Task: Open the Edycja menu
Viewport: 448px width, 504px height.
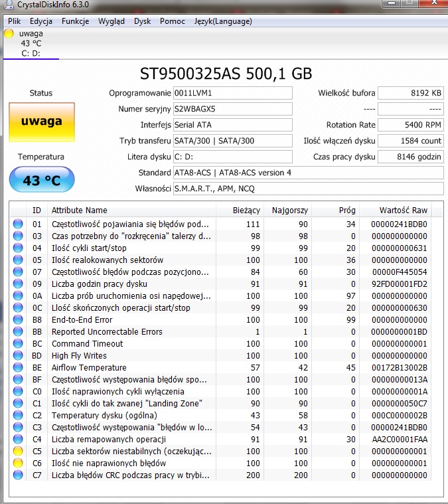Action: (40, 21)
